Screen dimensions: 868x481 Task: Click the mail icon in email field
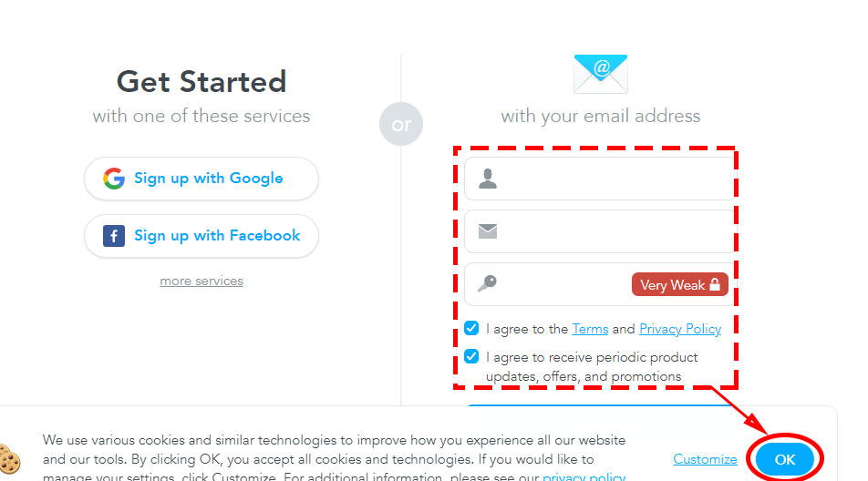(488, 231)
